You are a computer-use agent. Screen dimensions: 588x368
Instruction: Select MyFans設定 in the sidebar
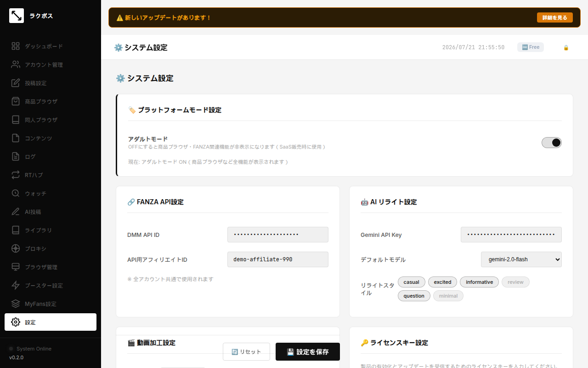click(51, 304)
